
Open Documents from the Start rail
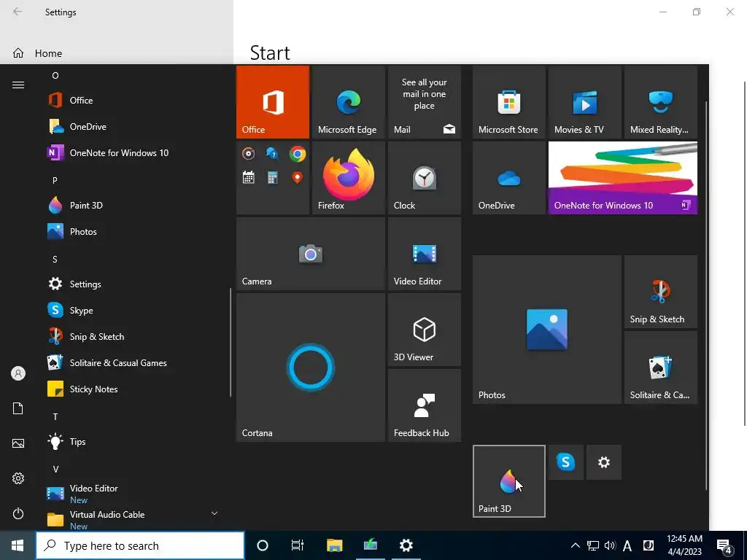click(x=18, y=408)
